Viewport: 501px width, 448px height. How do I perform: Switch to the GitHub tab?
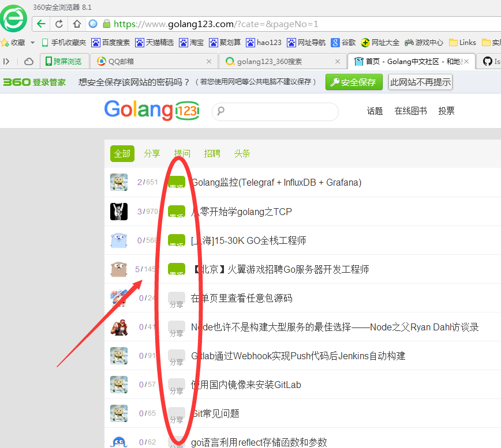pos(489,61)
